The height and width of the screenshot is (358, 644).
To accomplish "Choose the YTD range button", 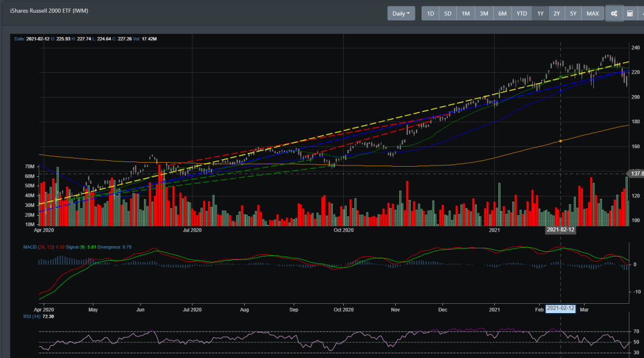I will click(x=522, y=13).
